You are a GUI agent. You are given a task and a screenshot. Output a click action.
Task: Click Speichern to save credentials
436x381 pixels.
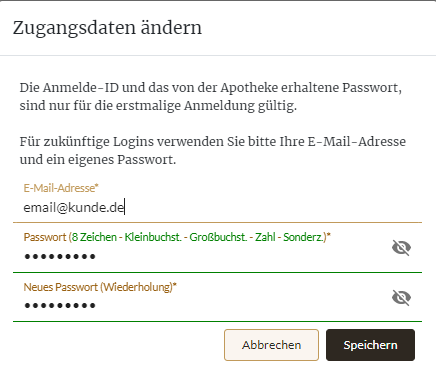370,345
